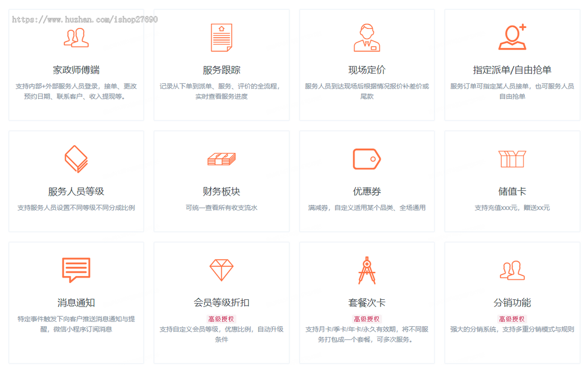Click the two-people icon above 家政师傅端
This screenshot has width=588, height=365.
point(76,38)
